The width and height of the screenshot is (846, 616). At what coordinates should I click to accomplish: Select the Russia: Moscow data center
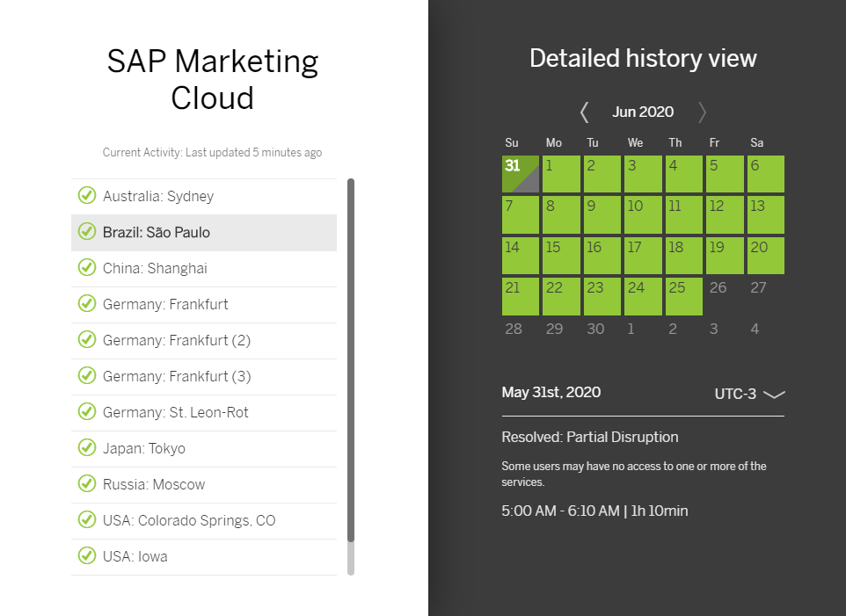(x=204, y=484)
